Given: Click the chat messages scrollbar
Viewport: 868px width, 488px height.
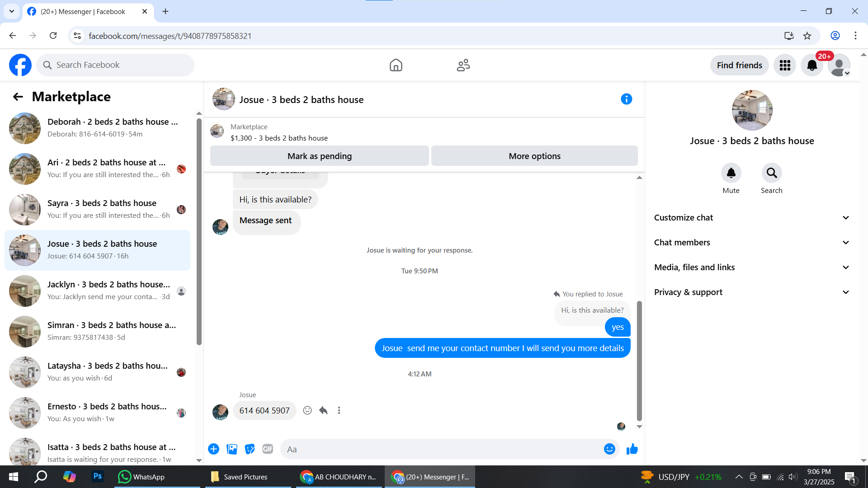Looking at the screenshot, I should click(639, 361).
